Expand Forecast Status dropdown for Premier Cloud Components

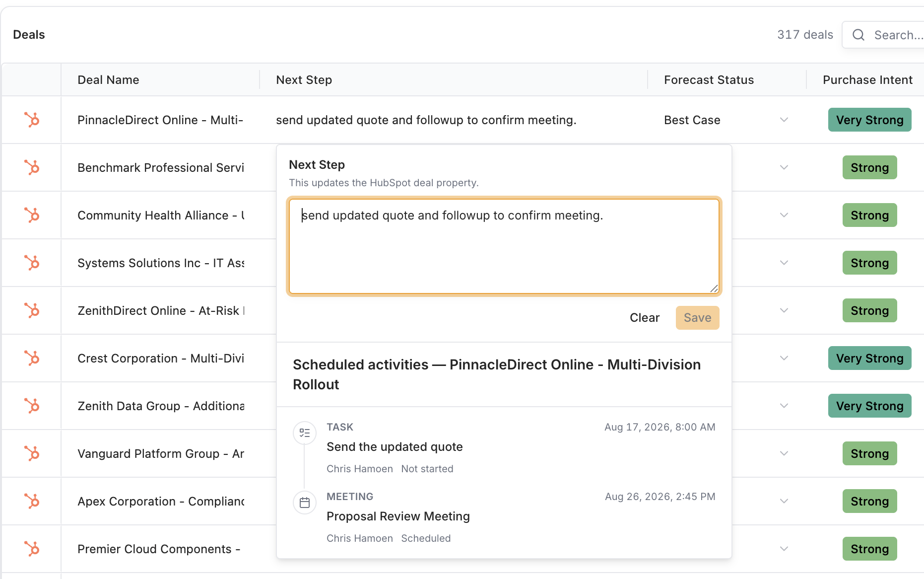784,549
